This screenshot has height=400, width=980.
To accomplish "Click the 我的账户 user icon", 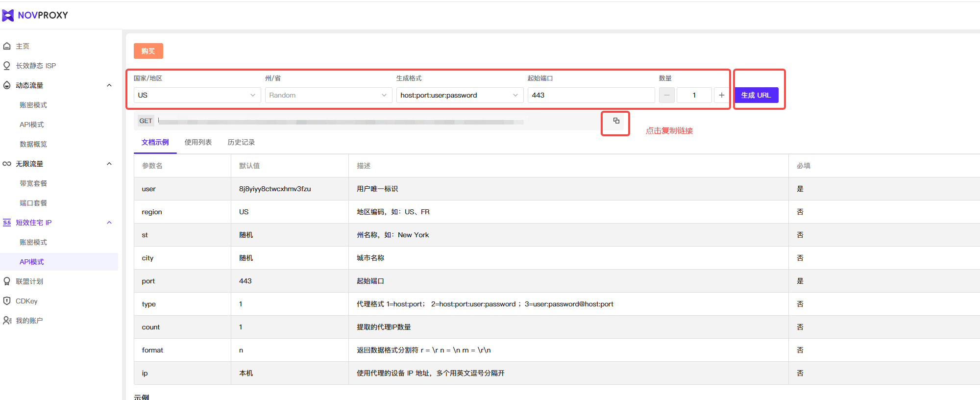I will point(7,321).
